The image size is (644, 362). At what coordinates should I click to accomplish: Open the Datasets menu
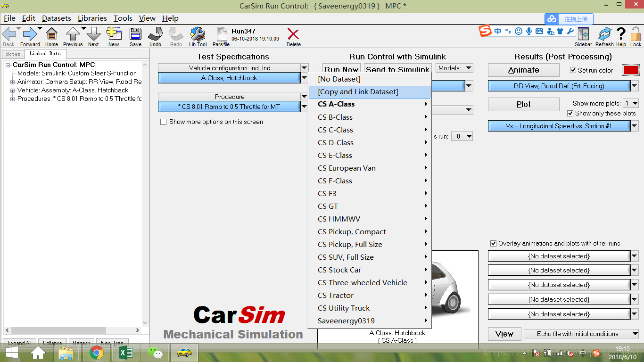(x=57, y=18)
